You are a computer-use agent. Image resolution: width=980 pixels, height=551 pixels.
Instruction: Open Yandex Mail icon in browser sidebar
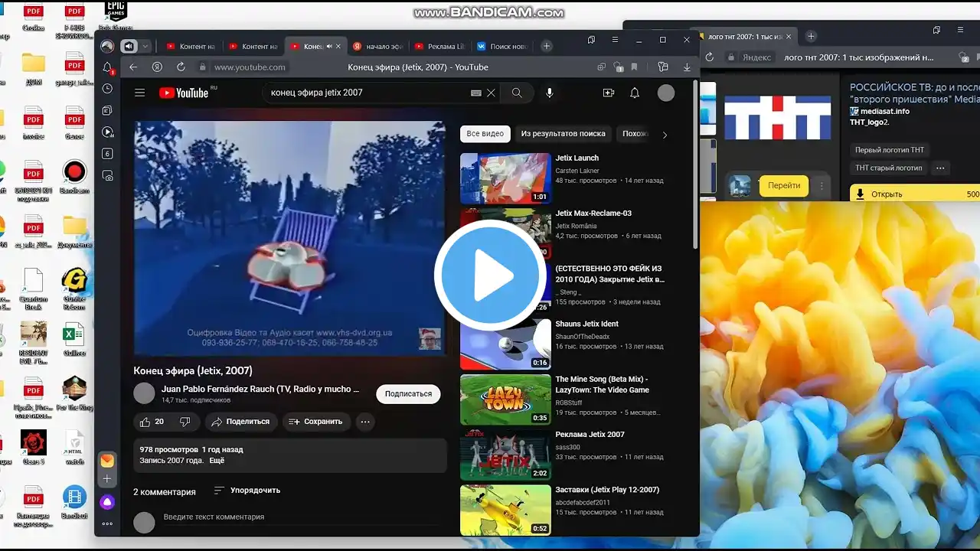(107, 461)
